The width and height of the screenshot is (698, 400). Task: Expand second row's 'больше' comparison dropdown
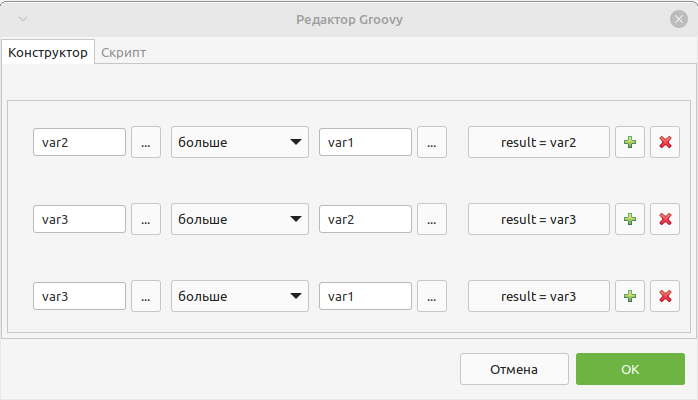240,219
